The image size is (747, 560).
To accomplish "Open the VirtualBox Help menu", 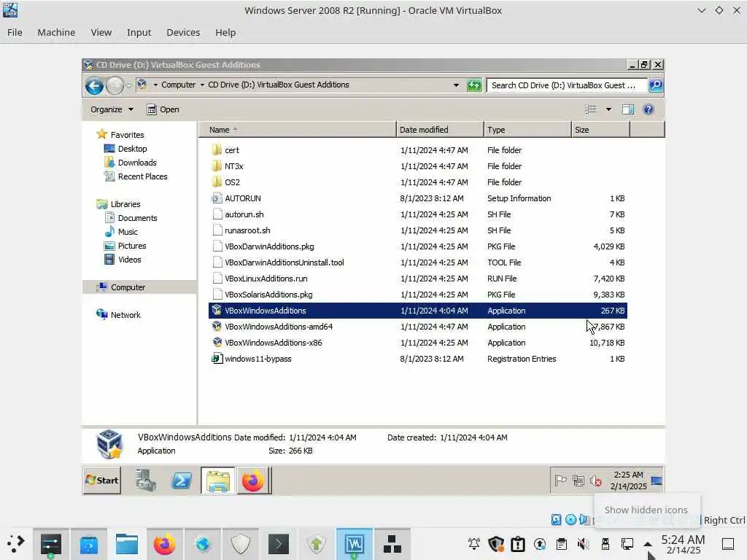I will point(225,32).
